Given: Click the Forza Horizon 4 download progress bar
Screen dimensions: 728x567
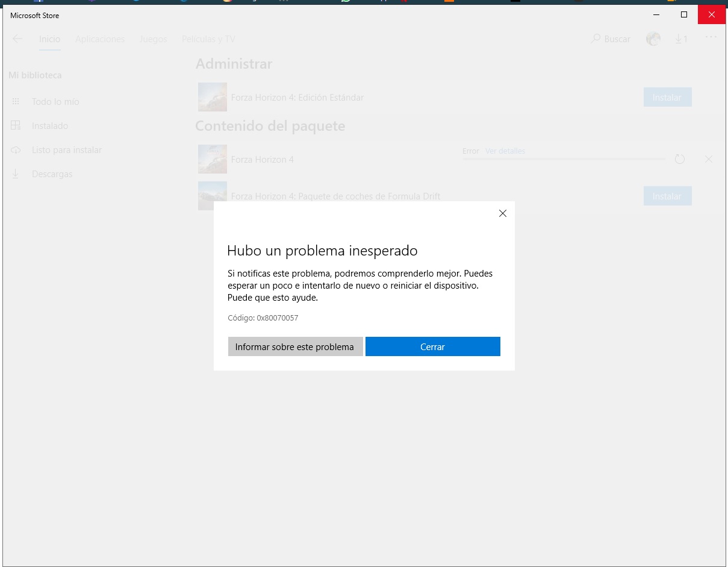Looking at the screenshot, I should [563, 159].
